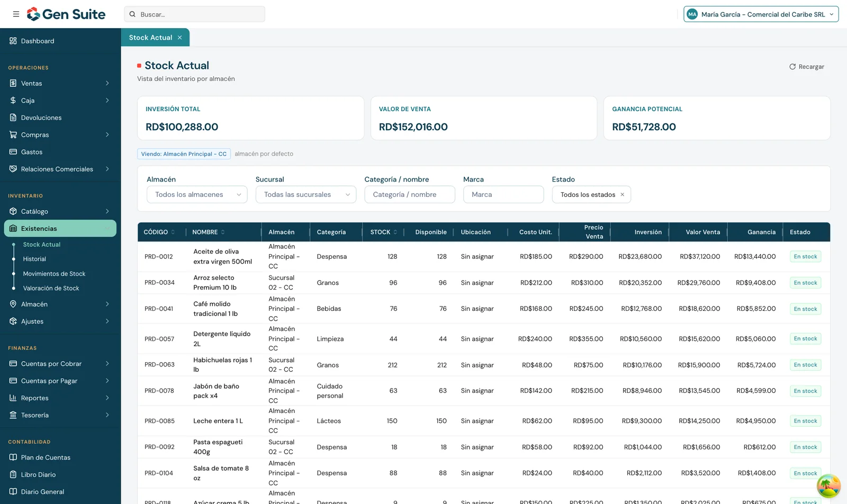Viewport: 847px width, 504px height.
Task: Expand the Tesorería submenu
Action: pyautogui.click(x=107, y=415)
